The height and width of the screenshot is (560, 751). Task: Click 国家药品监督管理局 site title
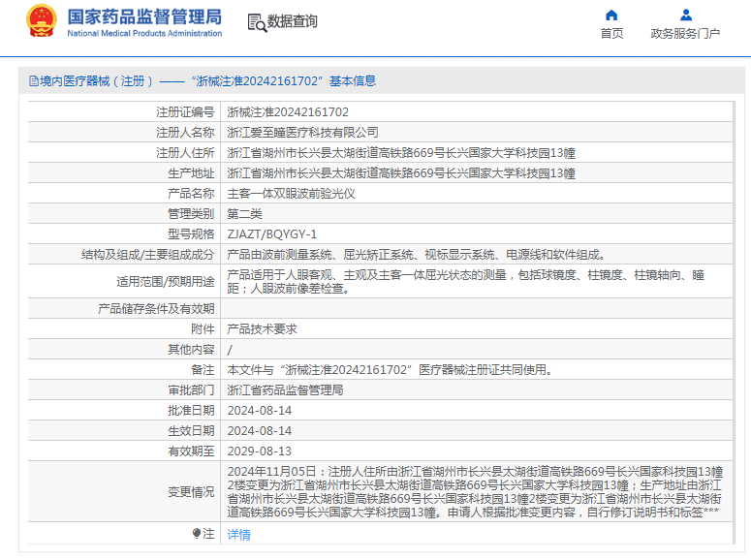(144, 16)
